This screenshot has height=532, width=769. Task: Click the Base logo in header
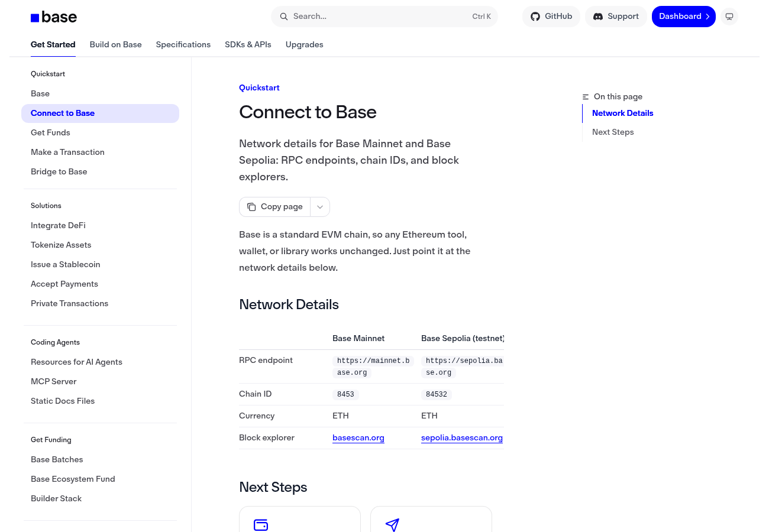coord(54,17)
